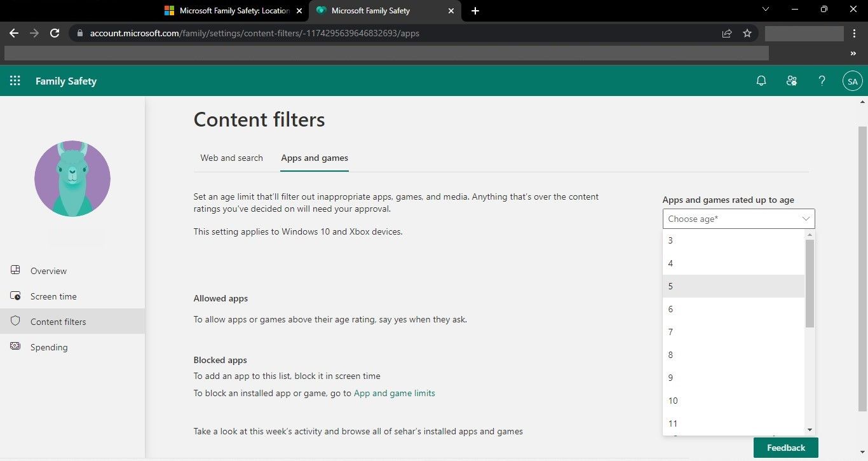This screenshot has height=461, width=868.
Task: Select age 8 from the list
Action: coord(733,355)
